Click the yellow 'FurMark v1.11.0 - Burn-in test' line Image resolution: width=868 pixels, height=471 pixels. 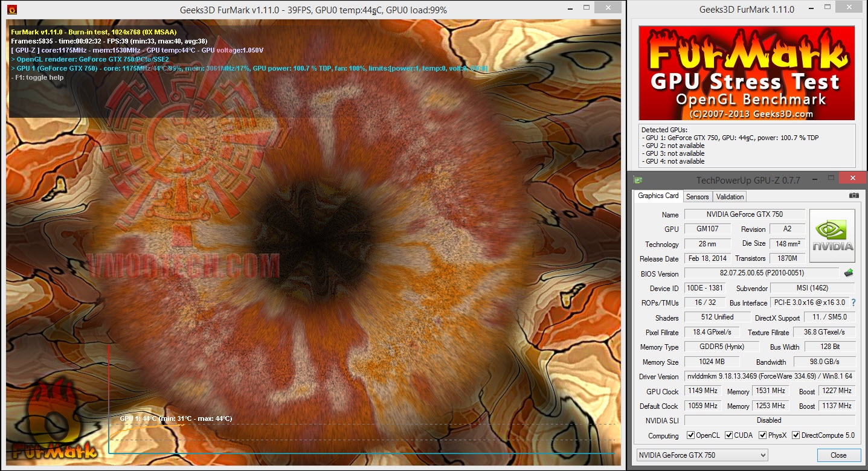click(x=94, y=31)
